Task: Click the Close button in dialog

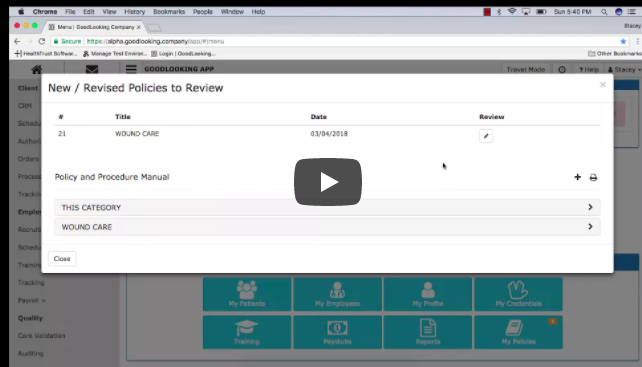Action: point(62,258)
